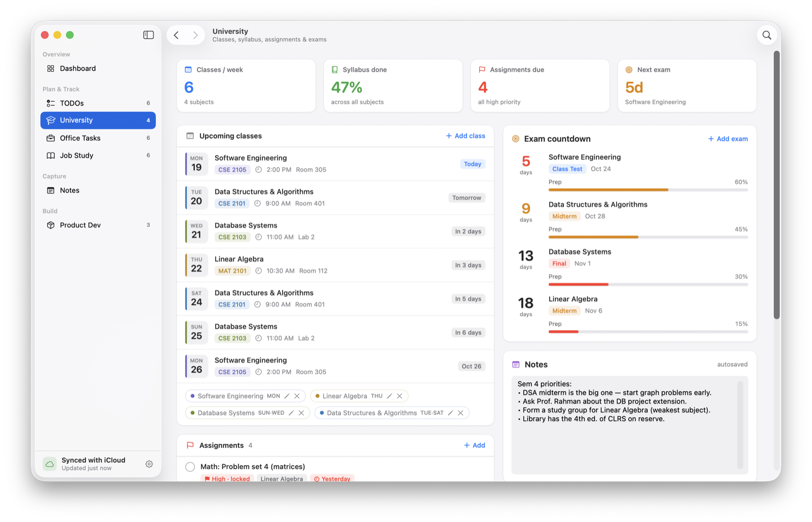Open sync settings gear icon
This screenshot has height=522, width=812.
coord(149,464)
